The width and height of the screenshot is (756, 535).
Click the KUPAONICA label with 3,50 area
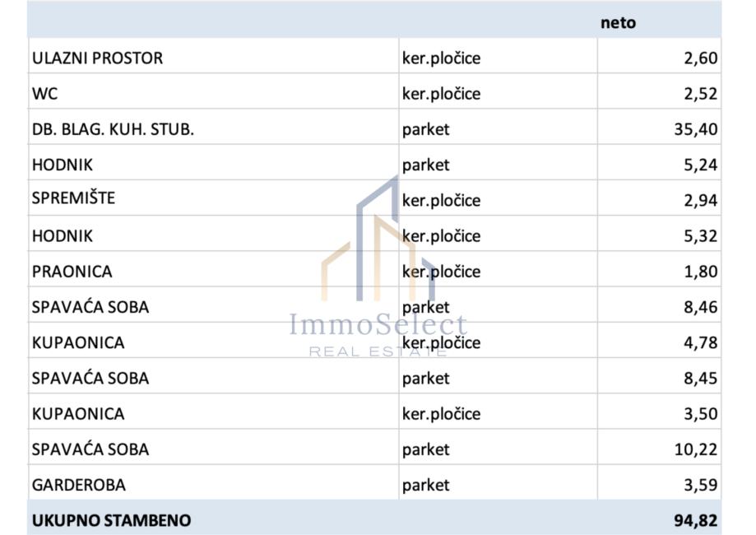[78, 413]
